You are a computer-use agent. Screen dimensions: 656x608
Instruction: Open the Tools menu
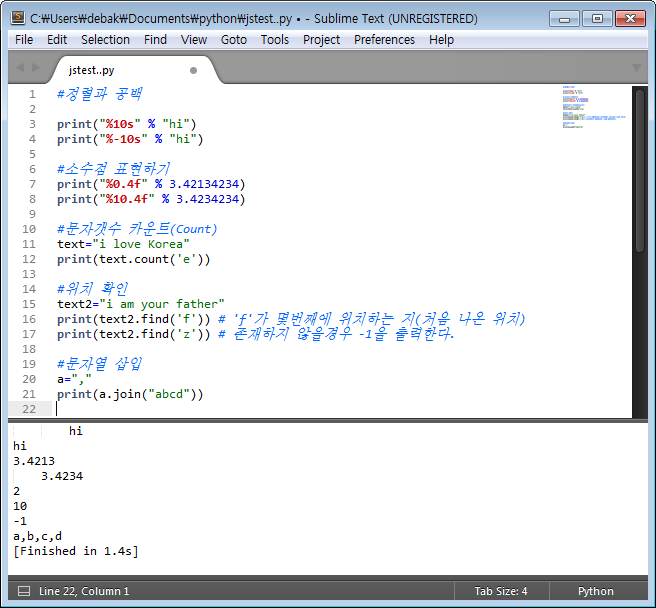tap(275, 40)
